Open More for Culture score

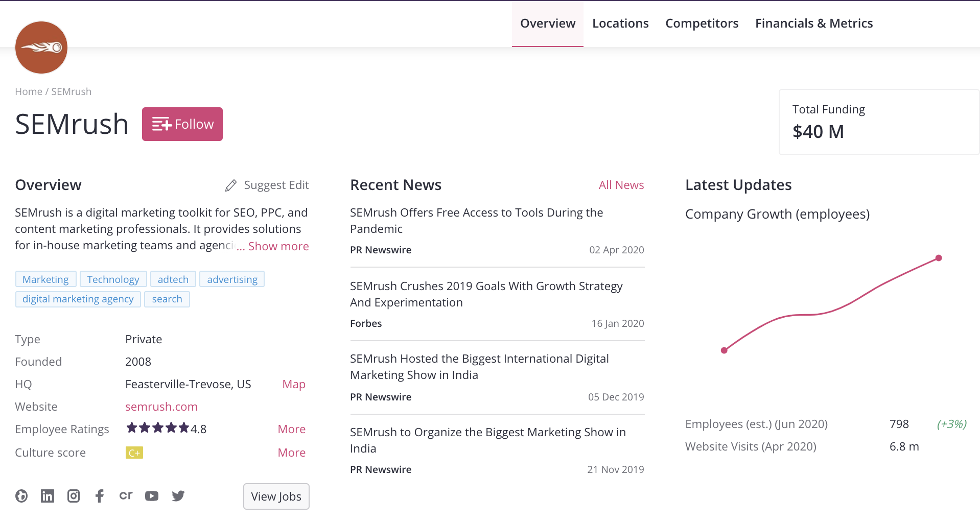(292, 453)
